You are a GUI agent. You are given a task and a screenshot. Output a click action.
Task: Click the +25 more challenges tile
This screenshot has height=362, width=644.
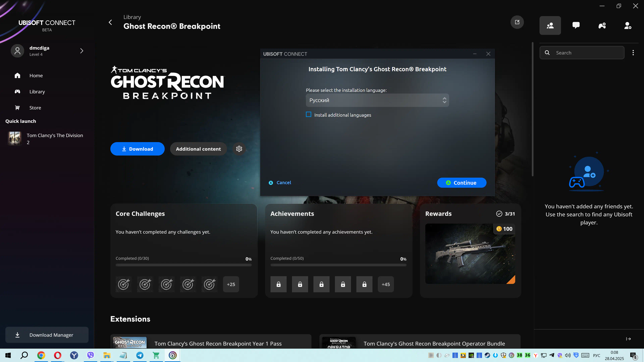coord(231,284)
